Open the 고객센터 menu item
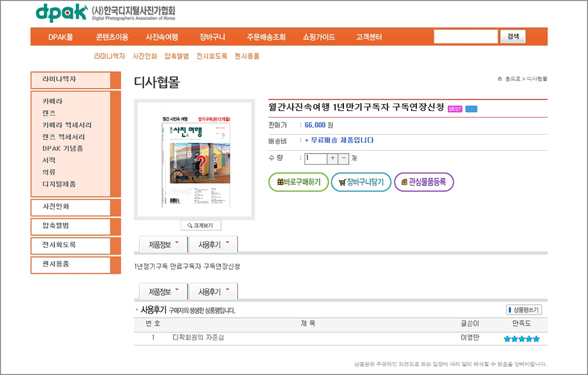The image size is (588, 375). pos(369,37)
